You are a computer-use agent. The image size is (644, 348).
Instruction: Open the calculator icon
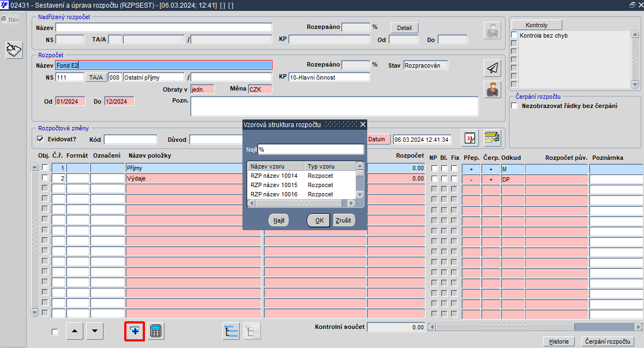click(156, 331)
